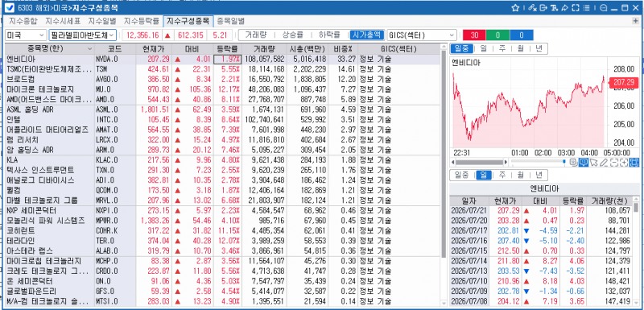Viewport: 644px width, 310px height.
Task: Click the chart horizontal scrollbar thumb
Action: (x=479, y=162)
